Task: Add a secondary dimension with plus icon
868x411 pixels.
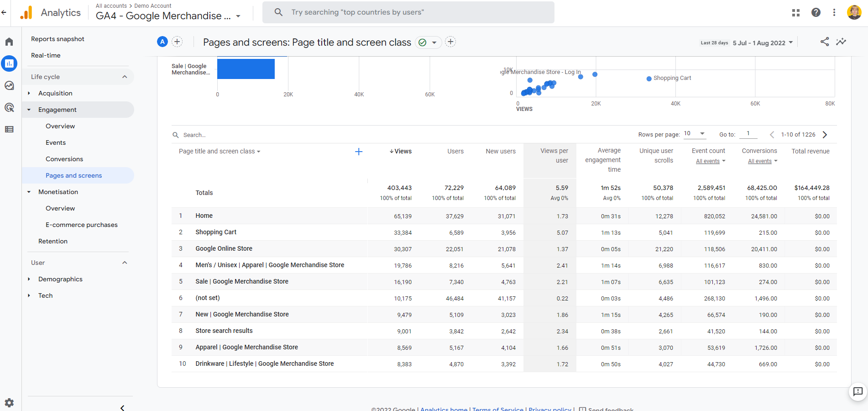Action: [x=359, y=152]
